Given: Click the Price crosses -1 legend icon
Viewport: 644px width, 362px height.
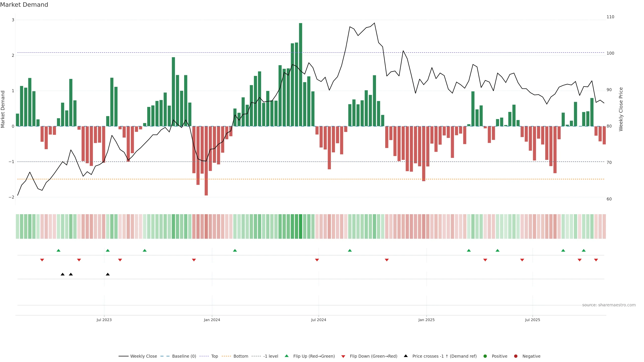Looking at the screenshot, I should (406, 356).
